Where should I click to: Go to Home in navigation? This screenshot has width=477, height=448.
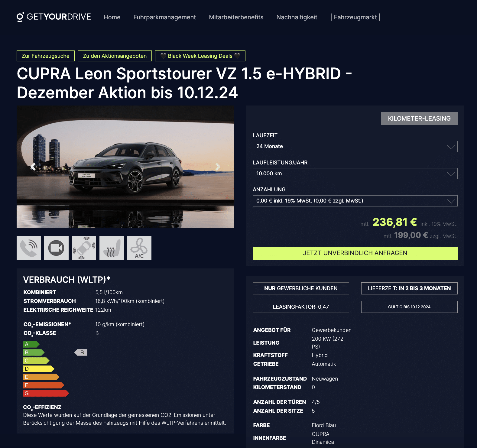(x=112, y=17)
